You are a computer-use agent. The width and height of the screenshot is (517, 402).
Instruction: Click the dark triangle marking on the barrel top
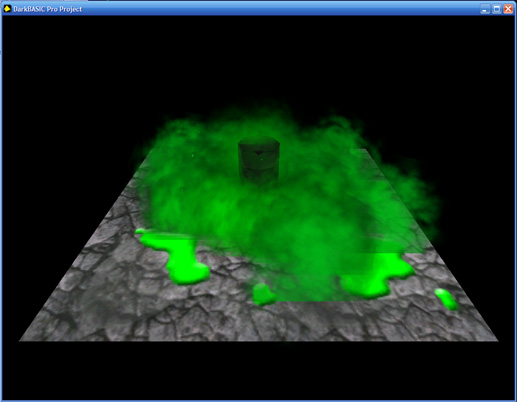258,153
